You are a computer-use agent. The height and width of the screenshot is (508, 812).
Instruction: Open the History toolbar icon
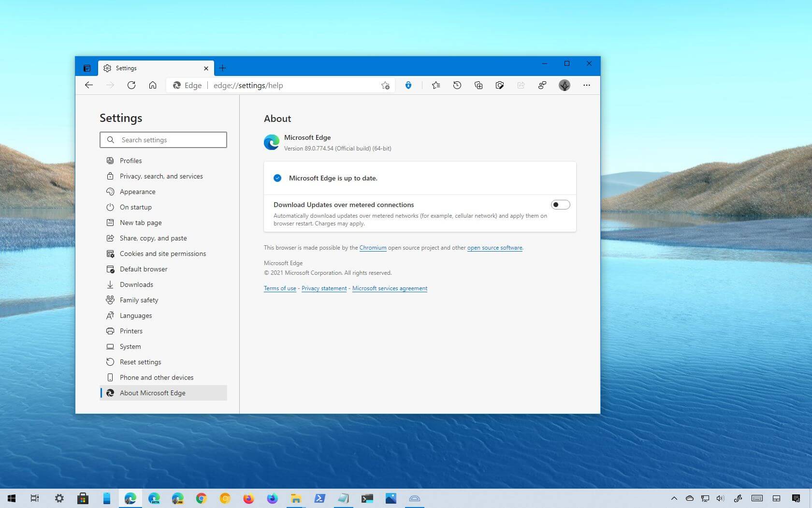(x=457, y=85)
